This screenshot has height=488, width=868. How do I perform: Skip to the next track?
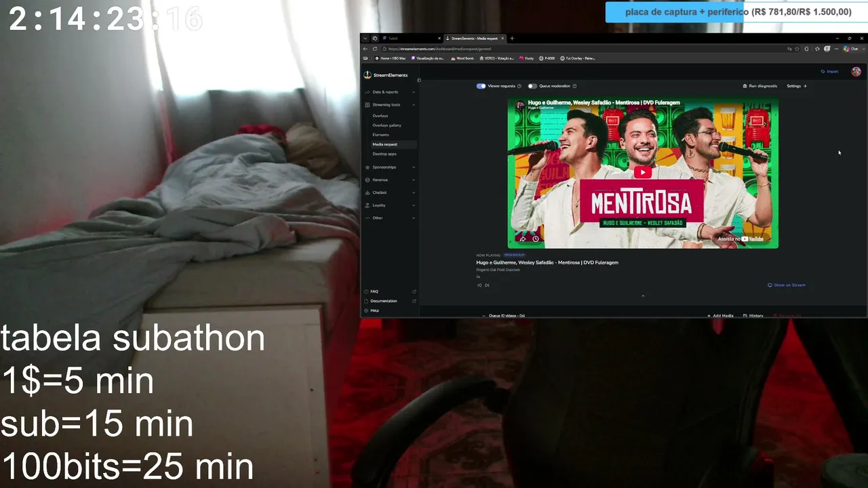pyautogui.click(x=487, y=285)
